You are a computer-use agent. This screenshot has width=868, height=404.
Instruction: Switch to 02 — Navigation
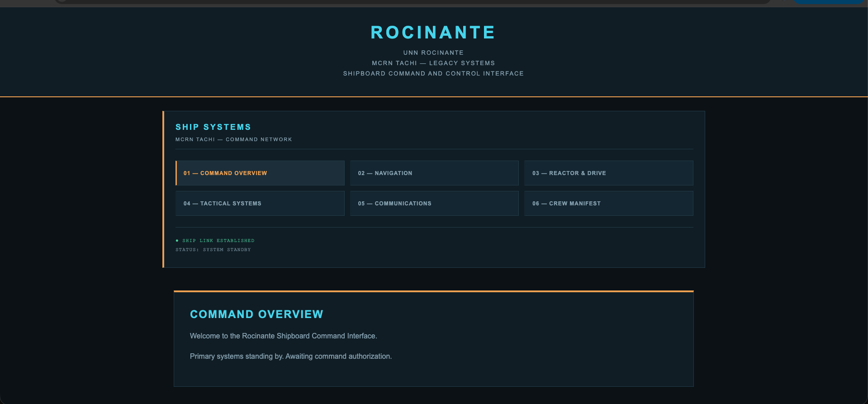pos(434,173)
